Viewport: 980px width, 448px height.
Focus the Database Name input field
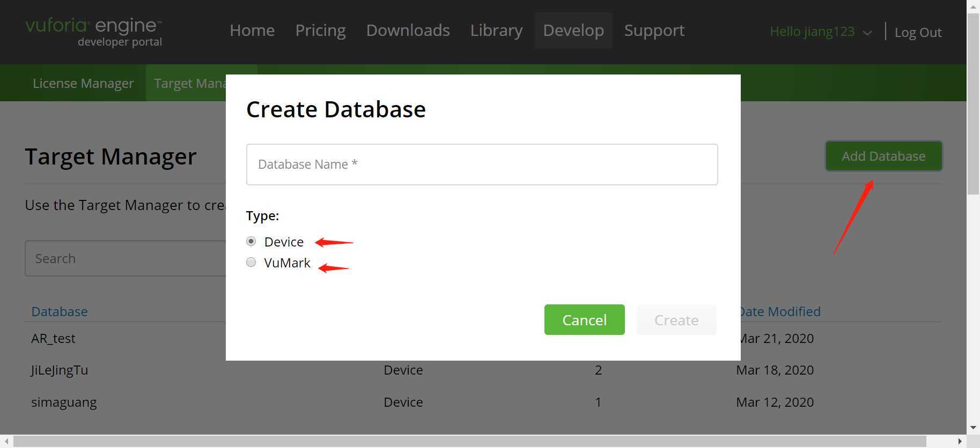482,165
